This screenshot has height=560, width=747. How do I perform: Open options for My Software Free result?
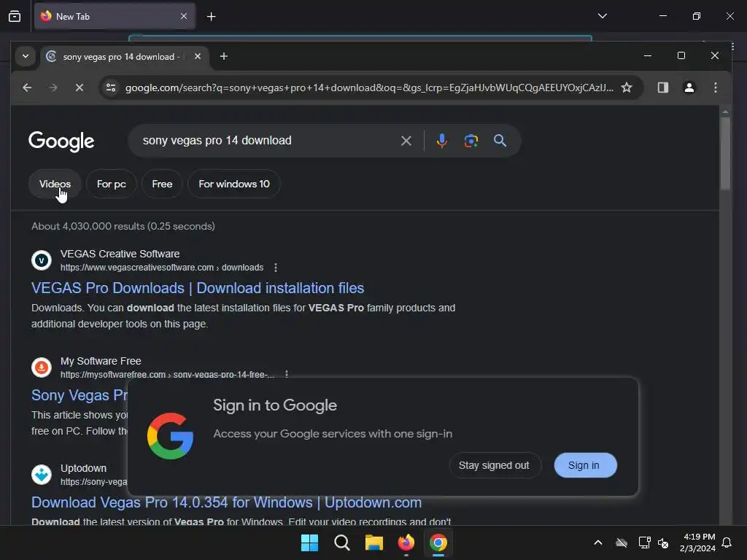286,374
